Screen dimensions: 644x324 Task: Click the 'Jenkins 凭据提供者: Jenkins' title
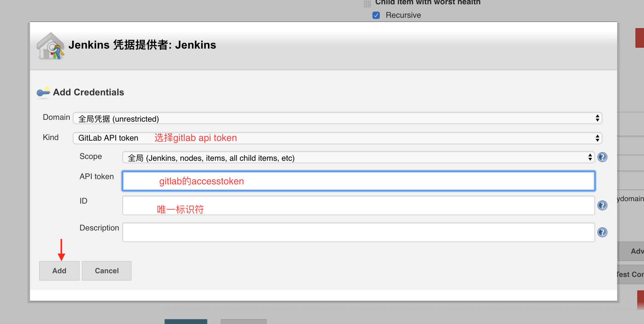(142, 45)
